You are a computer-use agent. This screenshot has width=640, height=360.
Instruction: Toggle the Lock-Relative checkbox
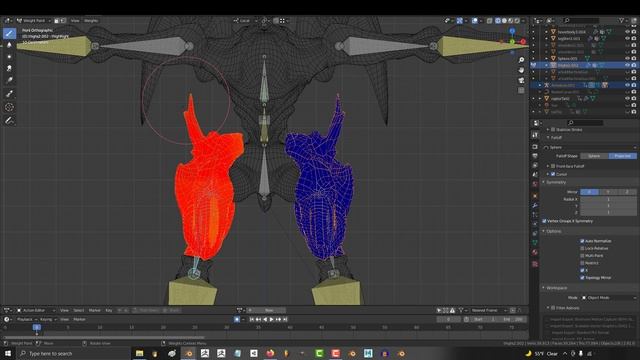582,248
